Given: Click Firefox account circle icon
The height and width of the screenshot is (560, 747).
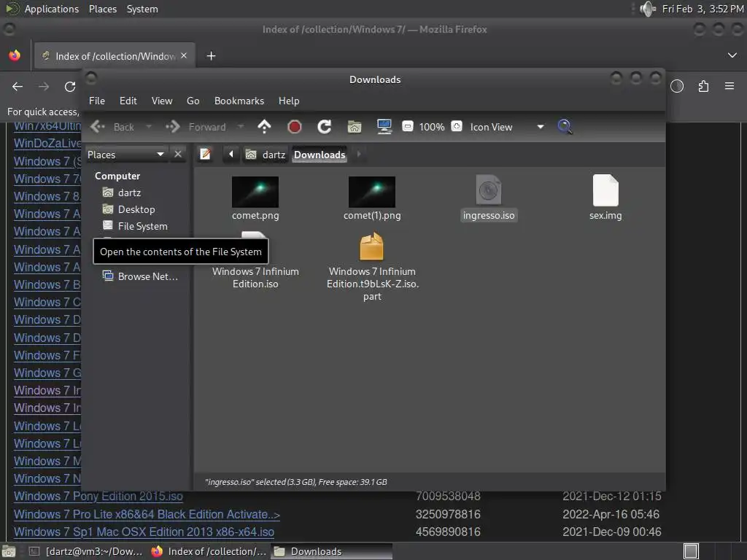Looking at the screenshot, I should pyautogui.click(x=677, y=86).
